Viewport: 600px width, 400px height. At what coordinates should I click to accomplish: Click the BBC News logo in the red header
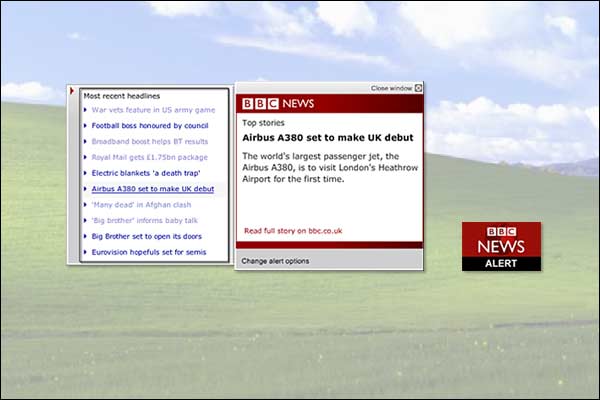[278, 103]
